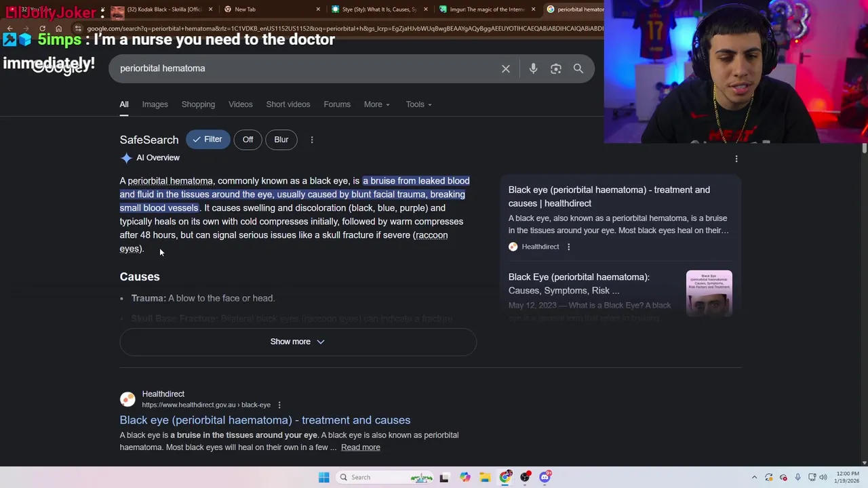Select the Videos search tab
This screenshot has width=868, height=488.
coord(241,104)
